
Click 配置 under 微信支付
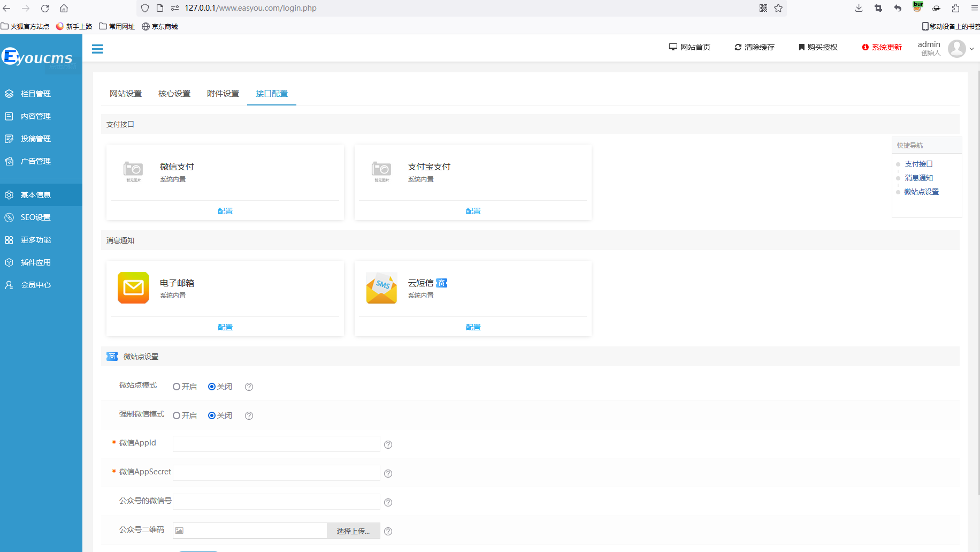[x=225, y=211]
